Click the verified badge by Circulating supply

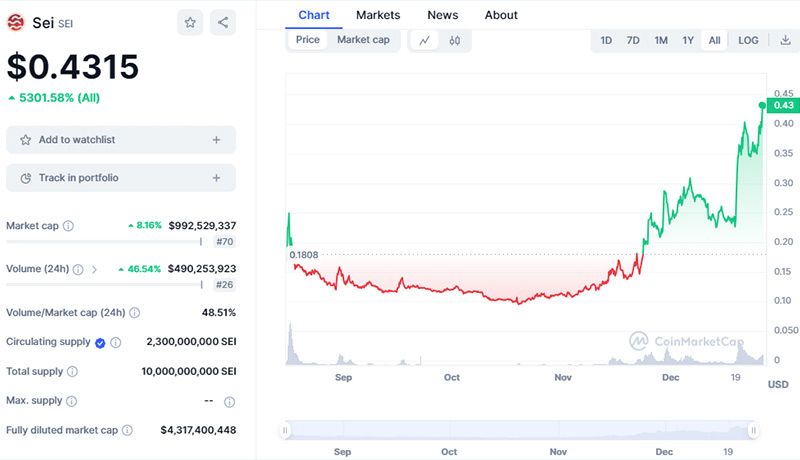(100, 342)
